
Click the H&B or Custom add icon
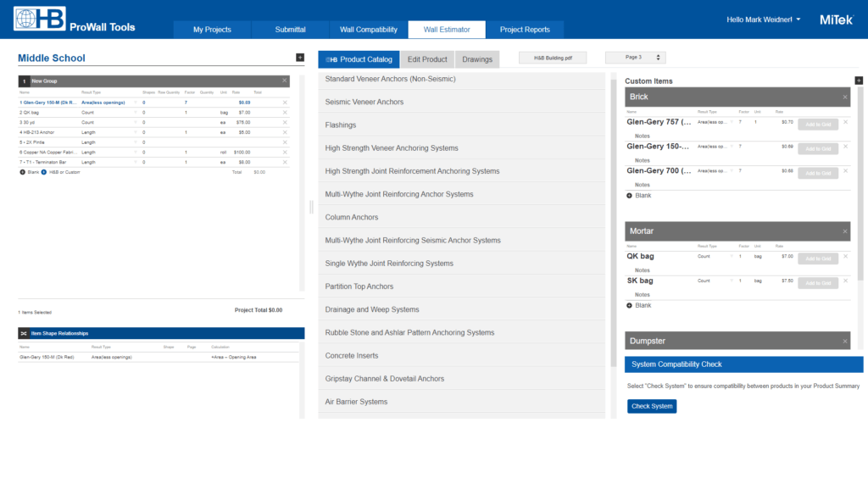pyautogui.click(x=44, y=172)
